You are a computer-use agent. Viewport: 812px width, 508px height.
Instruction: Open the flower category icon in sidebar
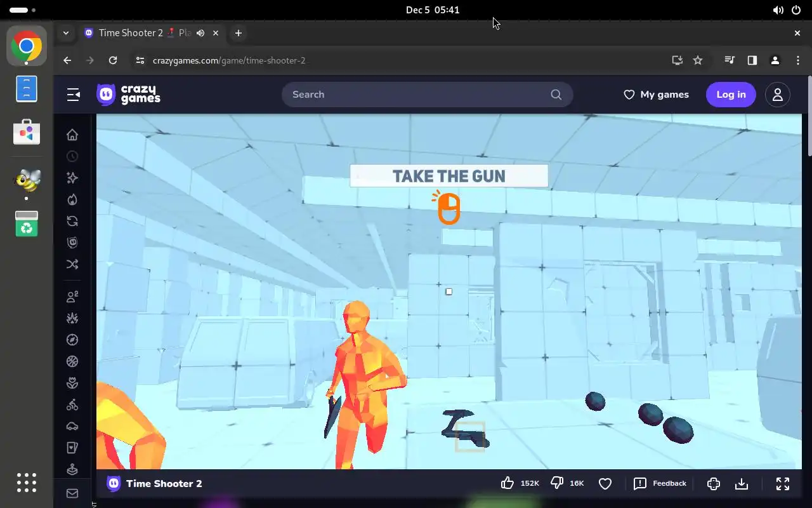(x=72, y=383)
